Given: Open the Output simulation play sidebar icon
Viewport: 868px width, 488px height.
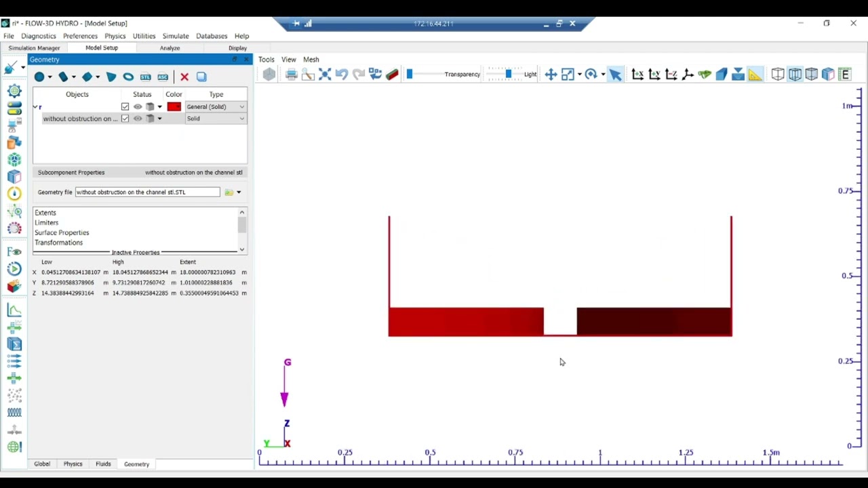Looking at the screenshot, I should tap(14, 269).
